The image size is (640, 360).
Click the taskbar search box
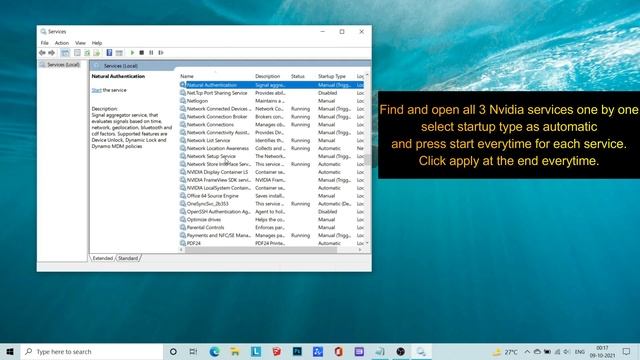coord(92,351)
